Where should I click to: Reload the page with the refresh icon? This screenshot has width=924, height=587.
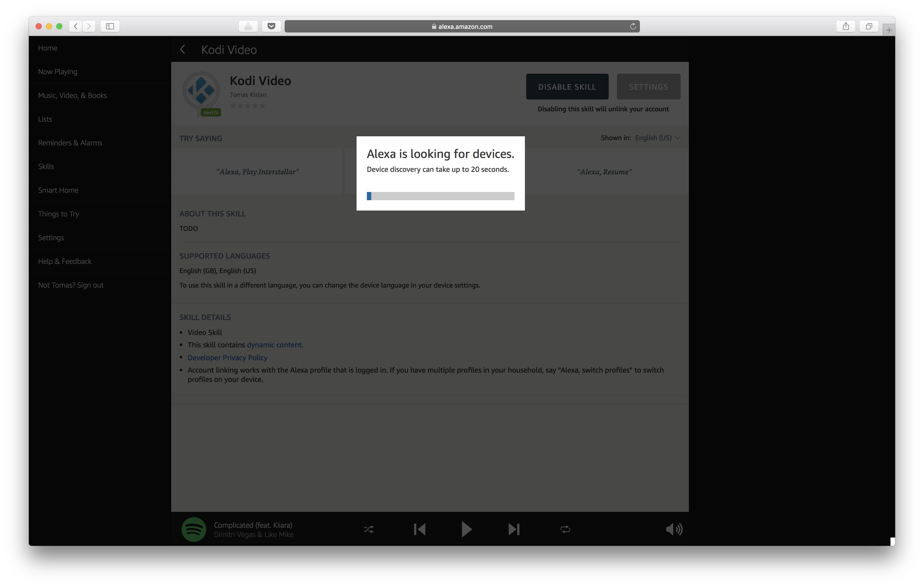633,26
